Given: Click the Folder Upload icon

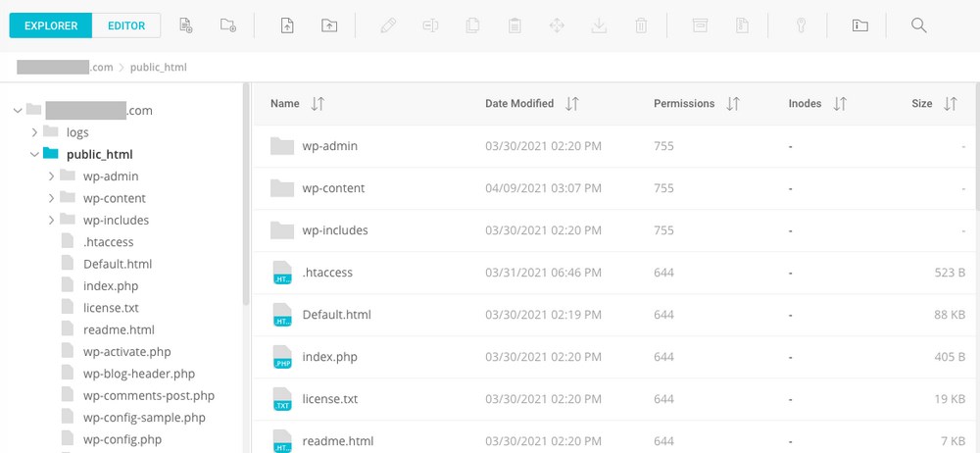Looking at the screenshot, I should (329, 25).
